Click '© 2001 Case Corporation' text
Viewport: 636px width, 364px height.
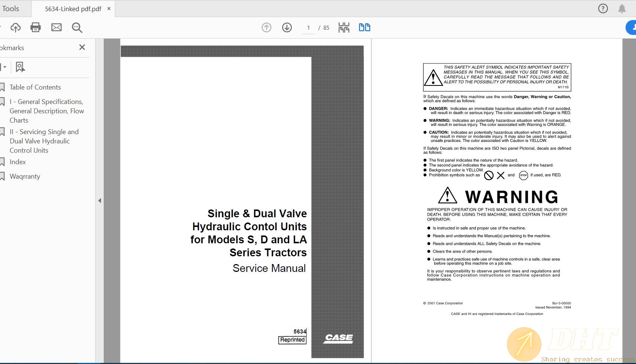tap(443, 303)
